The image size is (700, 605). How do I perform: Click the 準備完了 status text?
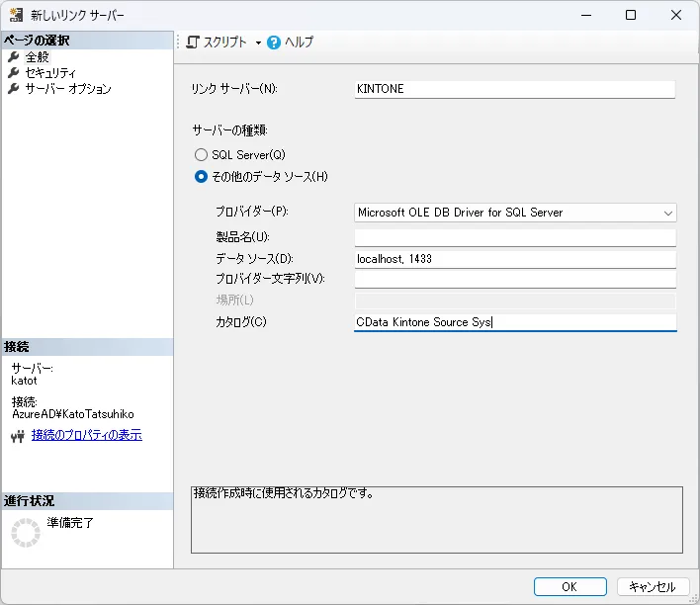pos(70,522)
